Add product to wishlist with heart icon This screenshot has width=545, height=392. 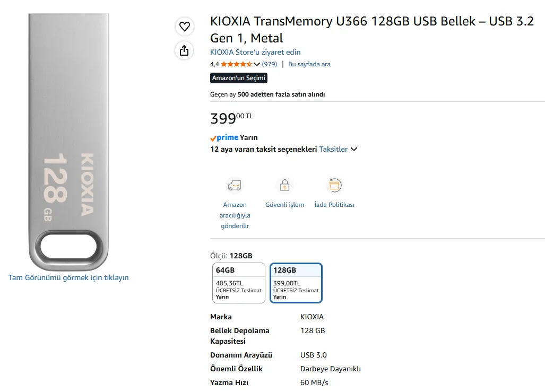coord(185,27)
